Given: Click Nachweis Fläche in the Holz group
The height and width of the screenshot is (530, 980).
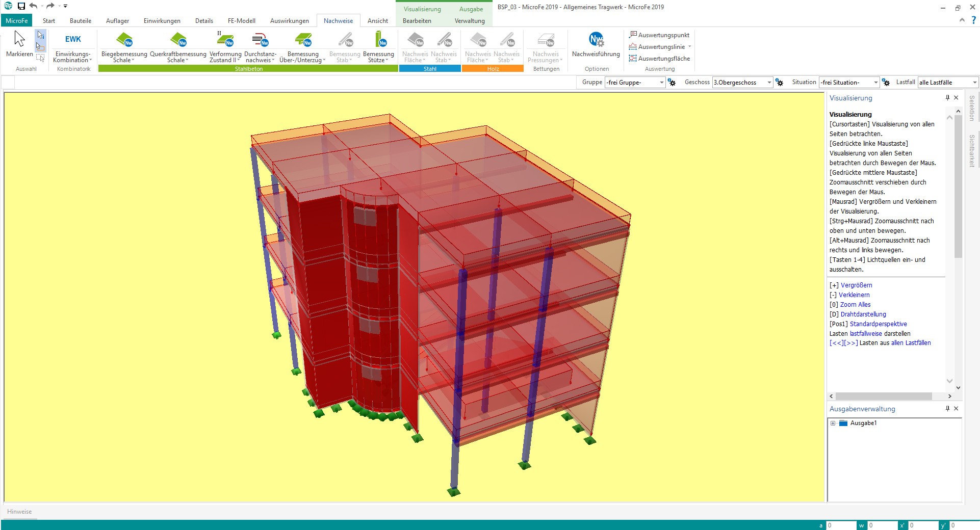Looking at the screenshot, I should point(478,47).
